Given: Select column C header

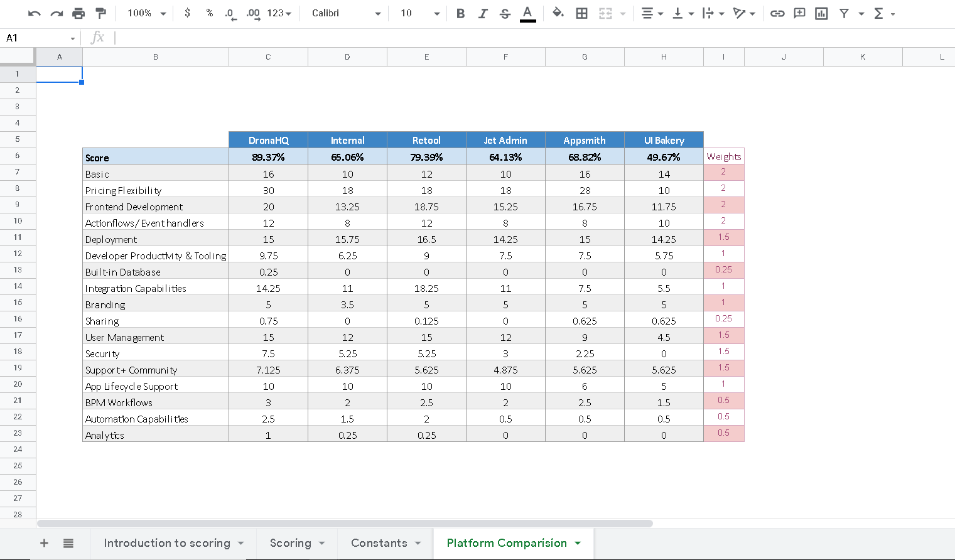Looking at the screenshot, I should click(268, 57).
